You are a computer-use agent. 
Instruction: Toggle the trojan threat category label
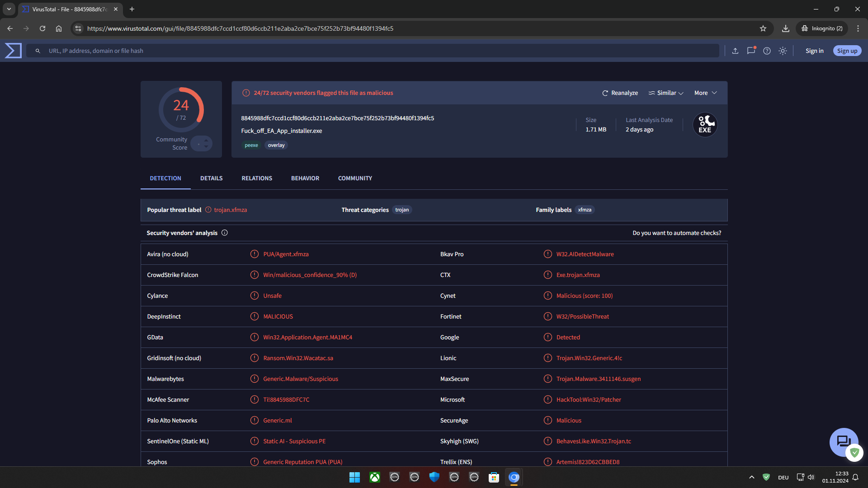tap(402, 209)
